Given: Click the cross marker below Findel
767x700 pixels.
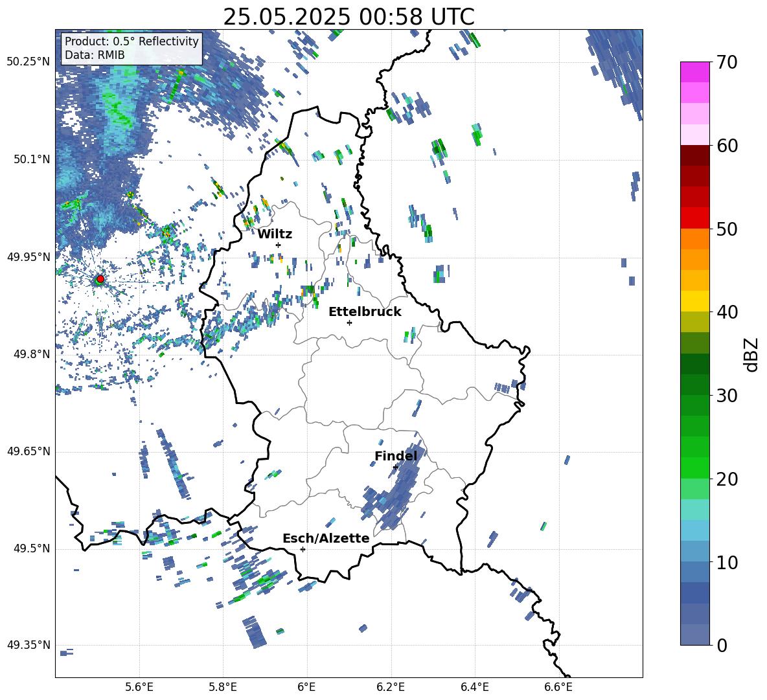Looking at the screenshot, I should [x=395, y=468].
